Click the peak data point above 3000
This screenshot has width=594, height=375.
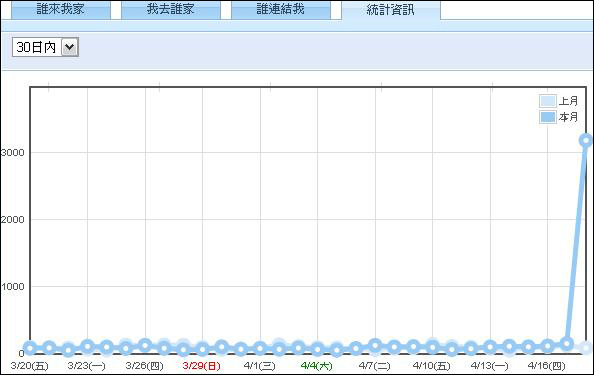coord(586,141)
